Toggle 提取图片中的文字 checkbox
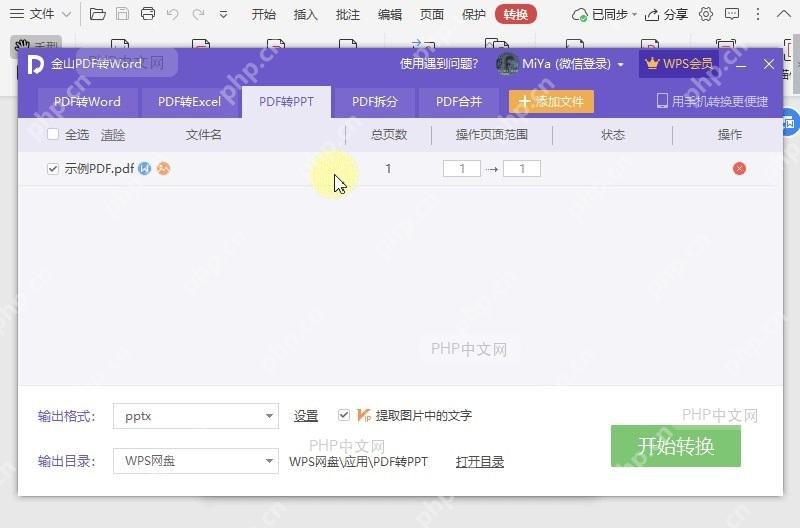The height and width of the screenshot is (528, 800). point(344,415)
